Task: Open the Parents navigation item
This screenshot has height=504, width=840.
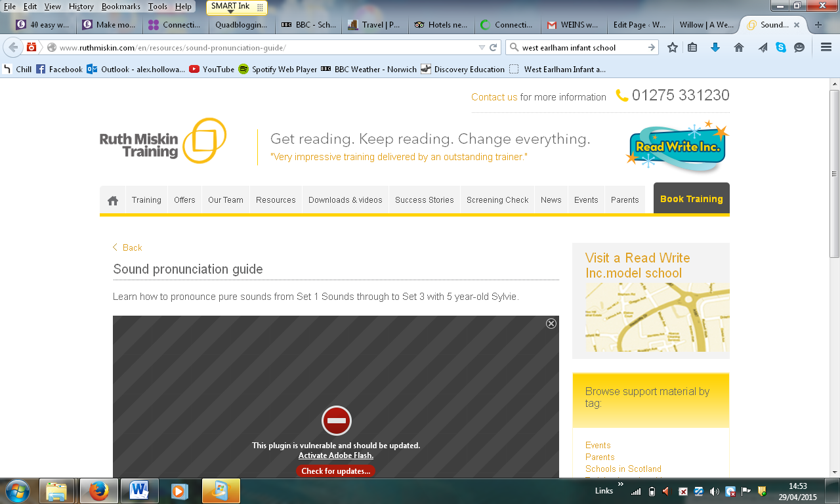Action: [625, 200]
